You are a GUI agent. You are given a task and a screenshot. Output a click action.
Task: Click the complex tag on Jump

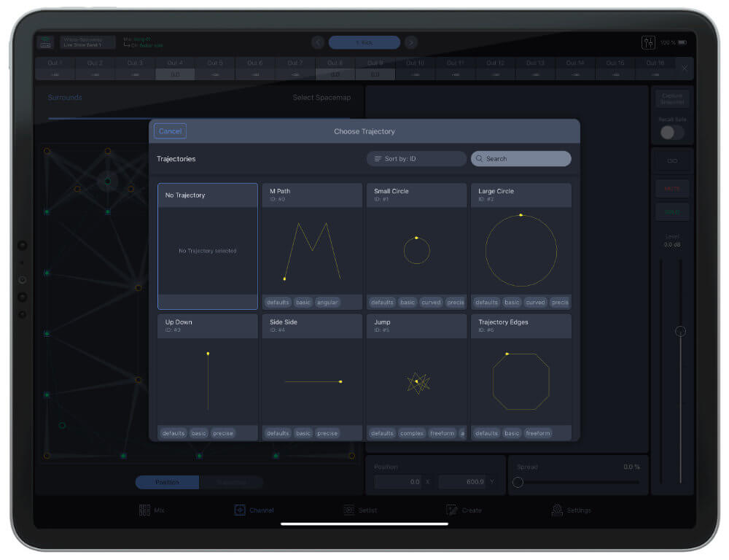click(411, 433)
